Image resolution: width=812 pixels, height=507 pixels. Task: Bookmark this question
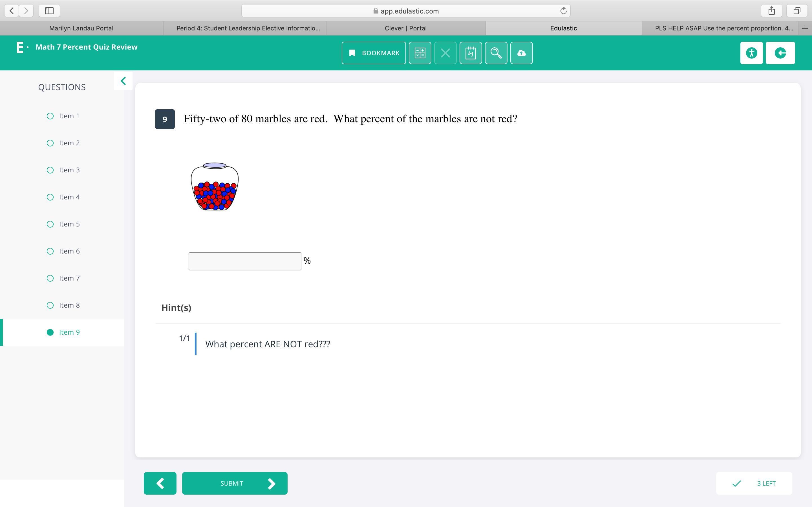click(374, 53)
